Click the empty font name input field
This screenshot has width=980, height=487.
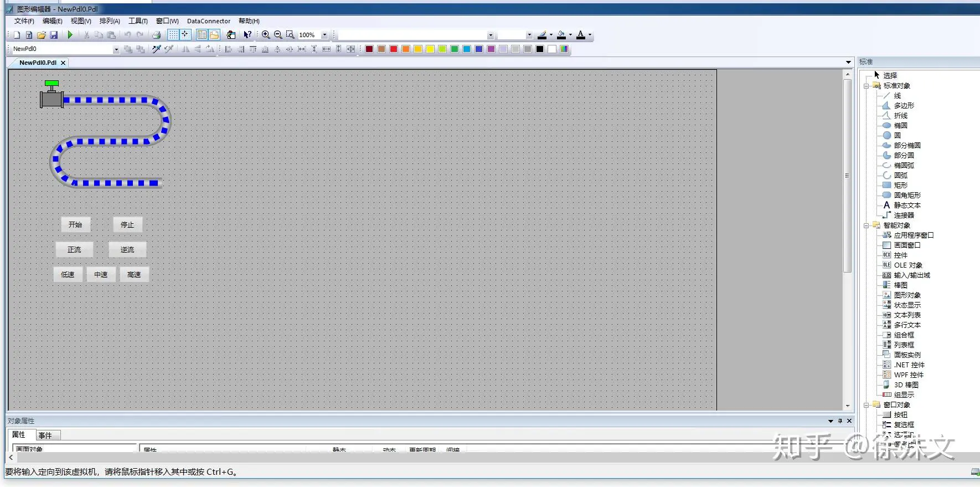412,35
